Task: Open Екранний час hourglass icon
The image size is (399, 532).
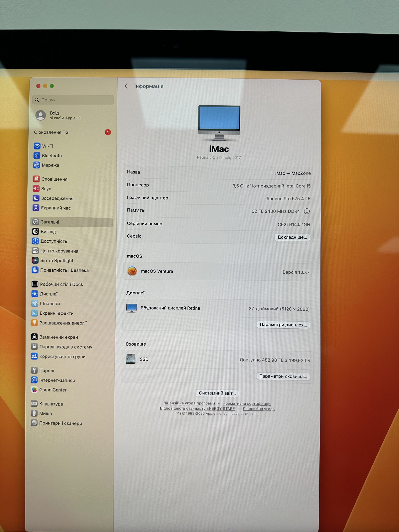Action: 36,208
